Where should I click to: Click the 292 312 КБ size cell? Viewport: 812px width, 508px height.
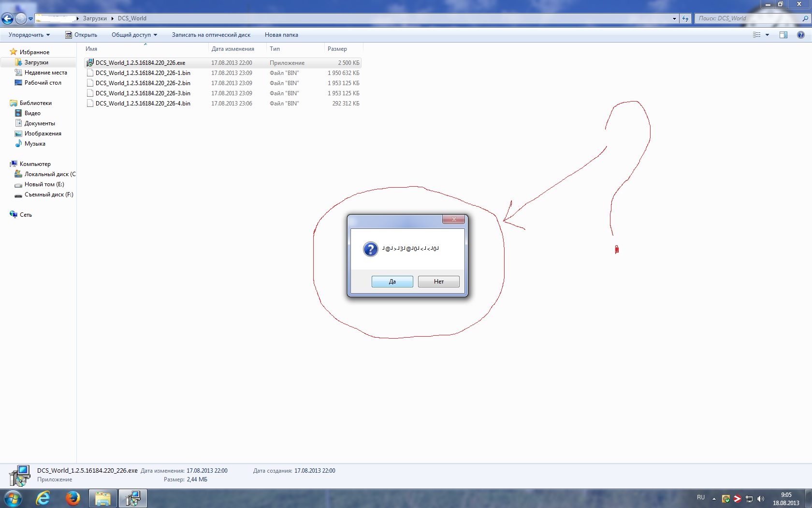(x=346, y=104)
